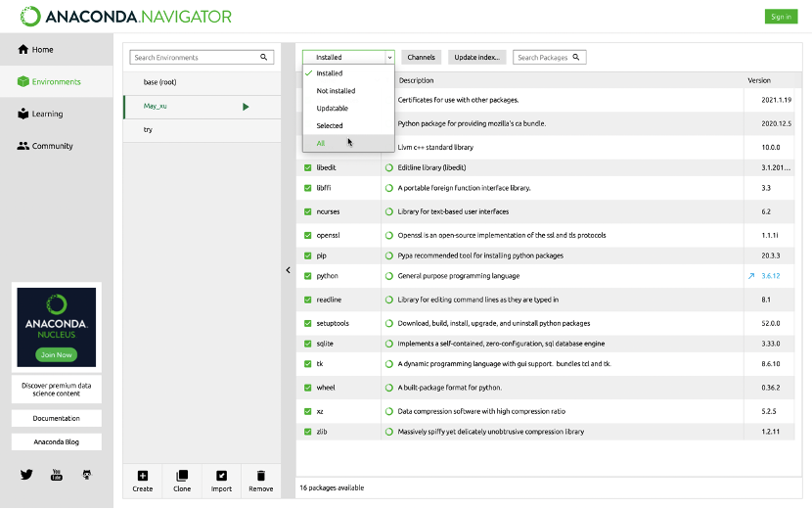Toggle the openssl package checkbox

click(x=307, y=235)
